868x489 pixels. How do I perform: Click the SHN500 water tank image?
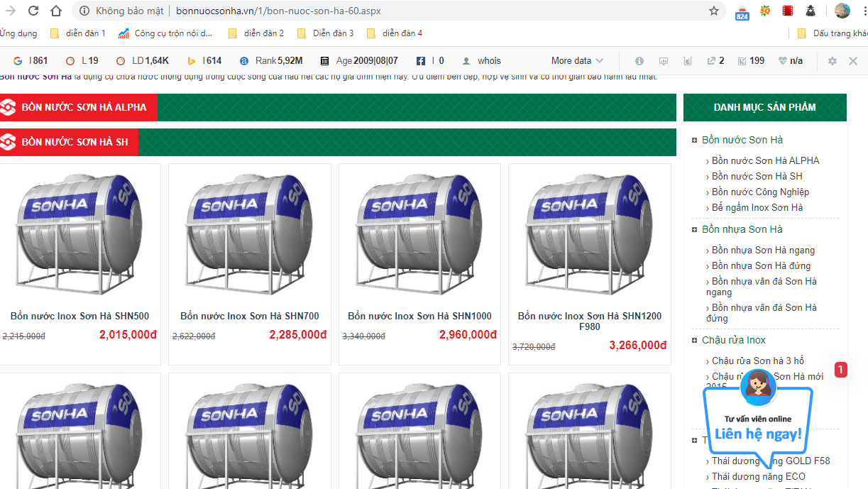click(x=79, y=234)
